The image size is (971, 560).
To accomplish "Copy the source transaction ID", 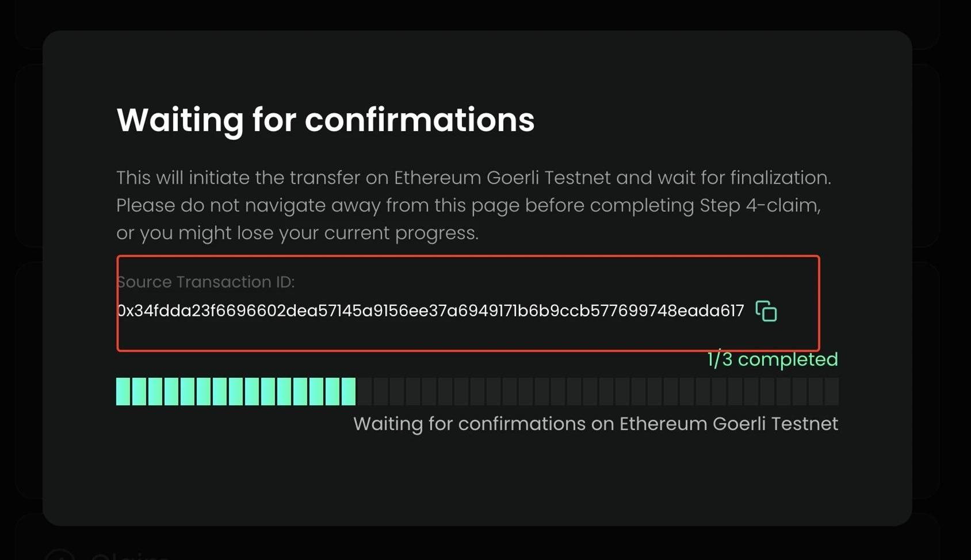I will pyautogui.click(x=766, y=311).
